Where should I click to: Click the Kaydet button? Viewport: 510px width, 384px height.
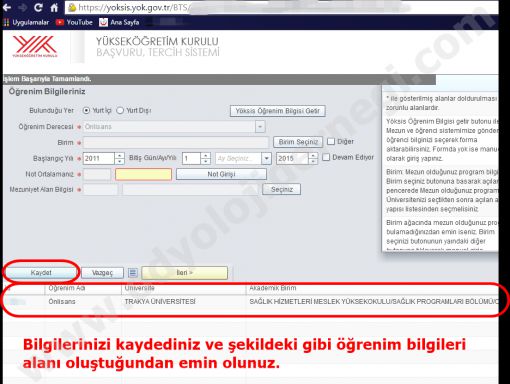click(x=41, y=273)
